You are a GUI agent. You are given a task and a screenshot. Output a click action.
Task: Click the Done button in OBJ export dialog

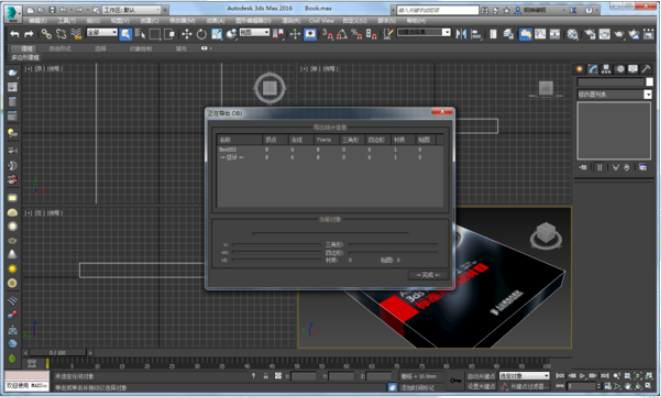427,275
